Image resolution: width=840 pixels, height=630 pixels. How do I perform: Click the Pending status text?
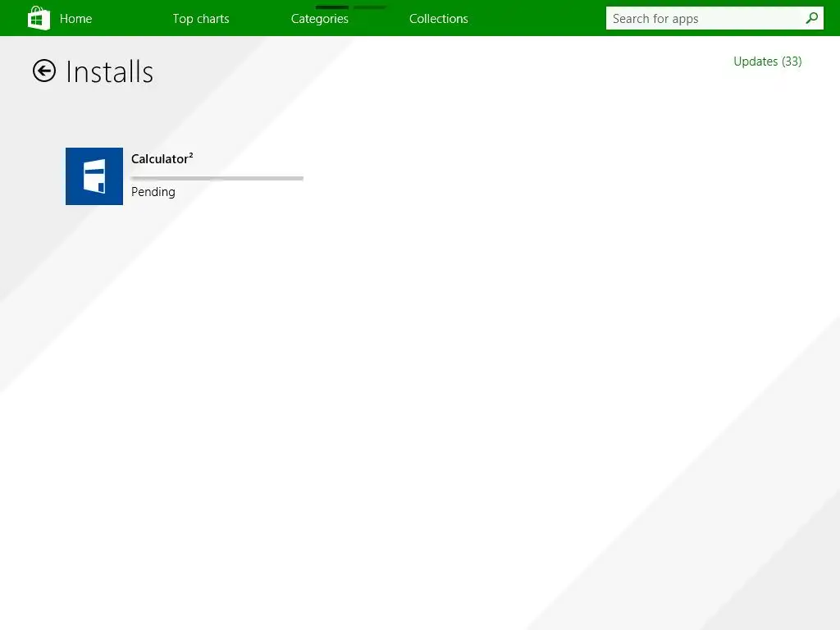[x=153, y=192]
